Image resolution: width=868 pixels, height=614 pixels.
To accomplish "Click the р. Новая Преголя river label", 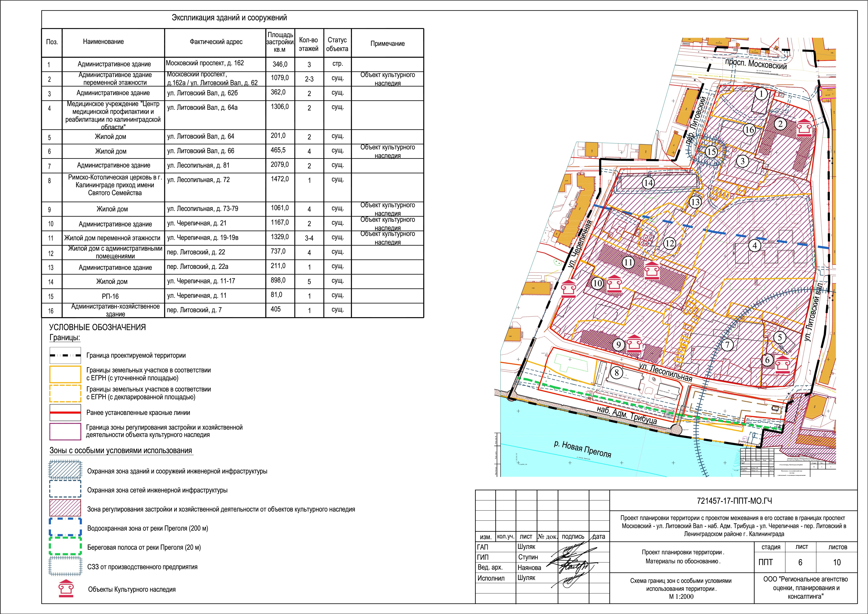I will (x=583, y=449).
